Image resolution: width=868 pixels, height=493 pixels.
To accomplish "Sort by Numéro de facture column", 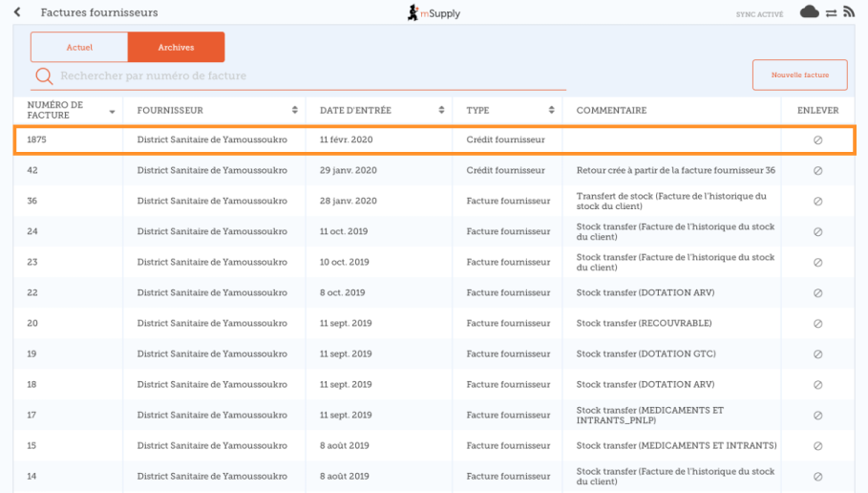I will tap(112, 111).
